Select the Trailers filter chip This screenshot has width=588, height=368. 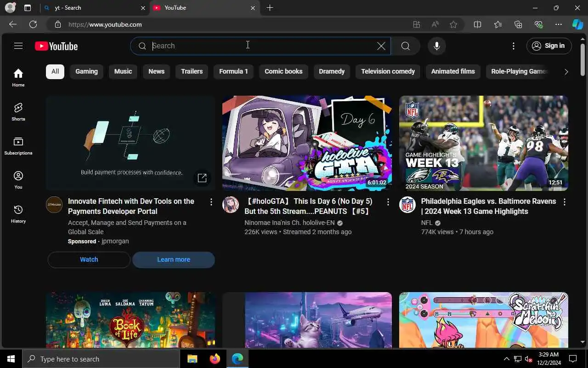[192, 71]
